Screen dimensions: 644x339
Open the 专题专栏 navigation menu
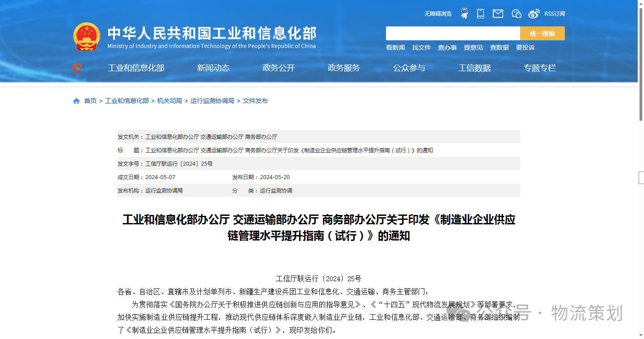[540, 68]
